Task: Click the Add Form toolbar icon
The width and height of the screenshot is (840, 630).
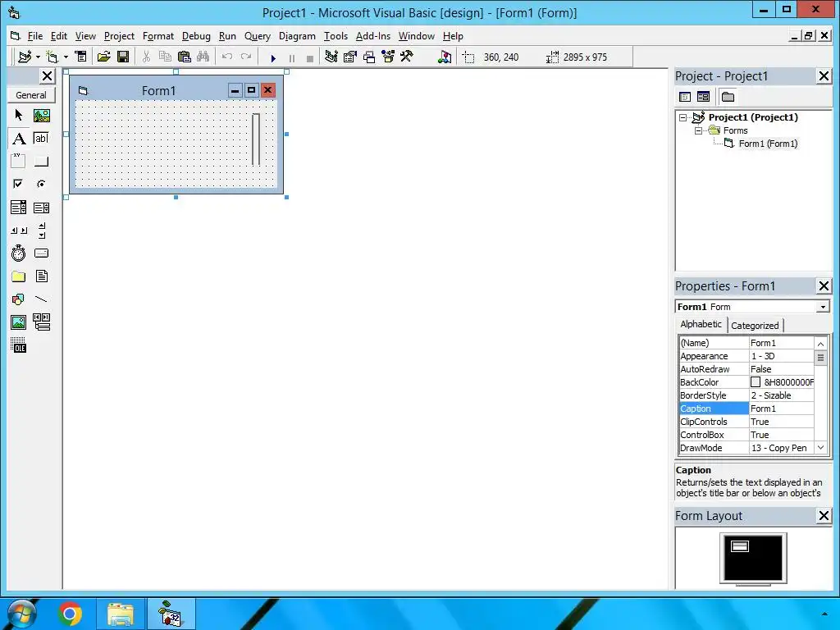Action: pyautogui.click(x=52, y=57)
